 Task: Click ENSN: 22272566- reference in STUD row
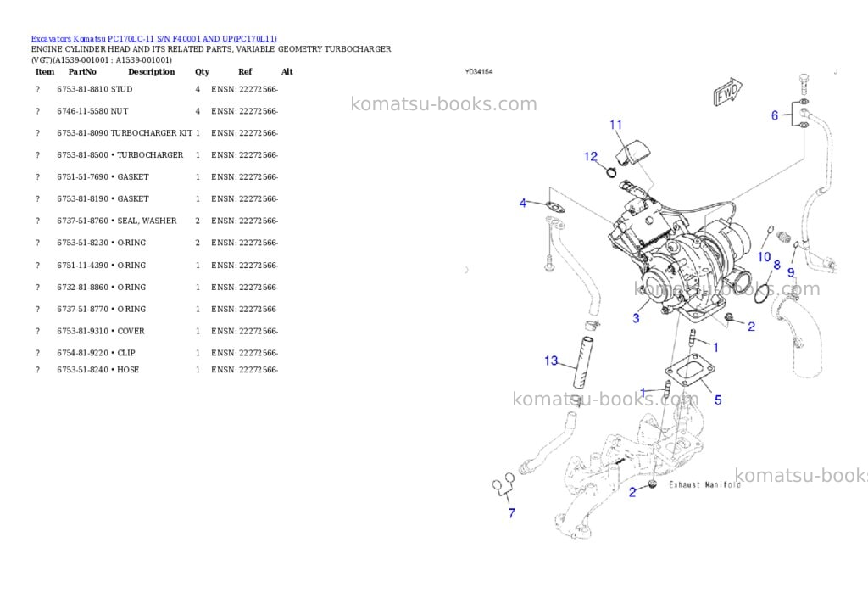coord(244,89)
